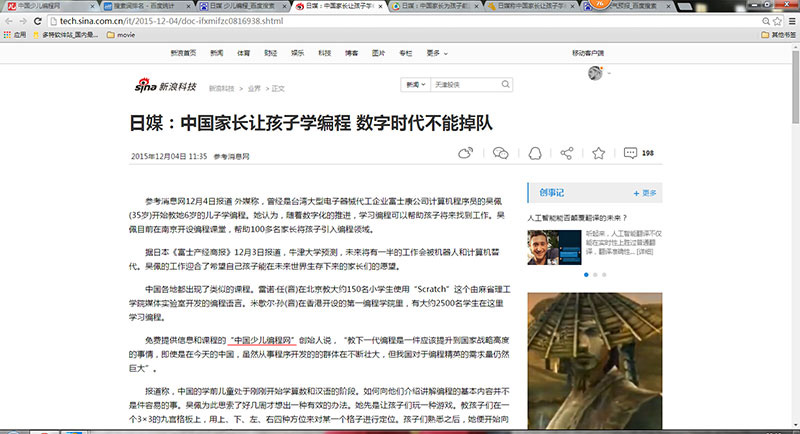Focus the Sina search input field
This screenshot has height=434, width=800.
pos(465,85)
